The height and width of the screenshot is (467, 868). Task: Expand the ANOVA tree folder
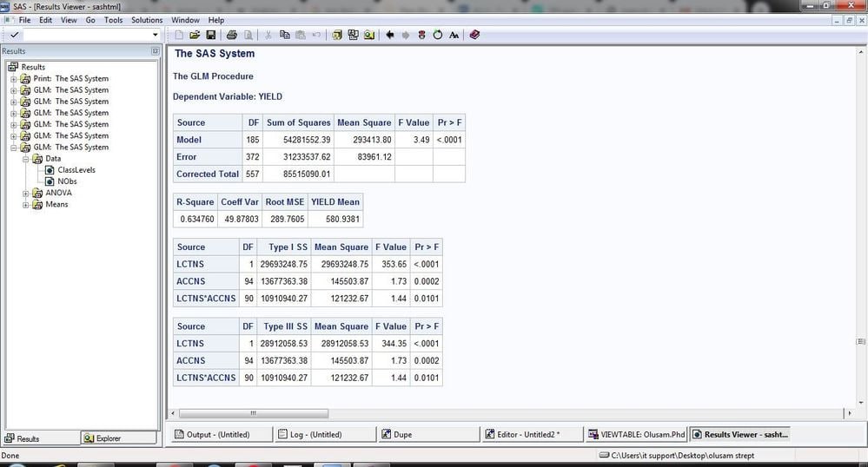point(25,193)
